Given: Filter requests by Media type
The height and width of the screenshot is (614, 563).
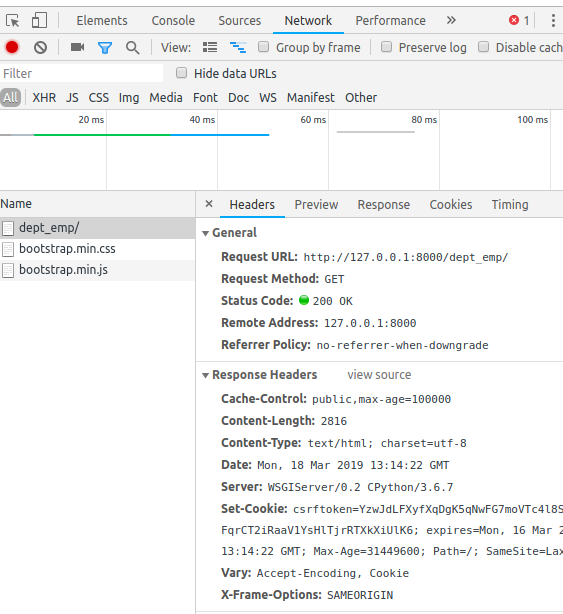Looking at the screenshot, I should [x=166, y=98].
